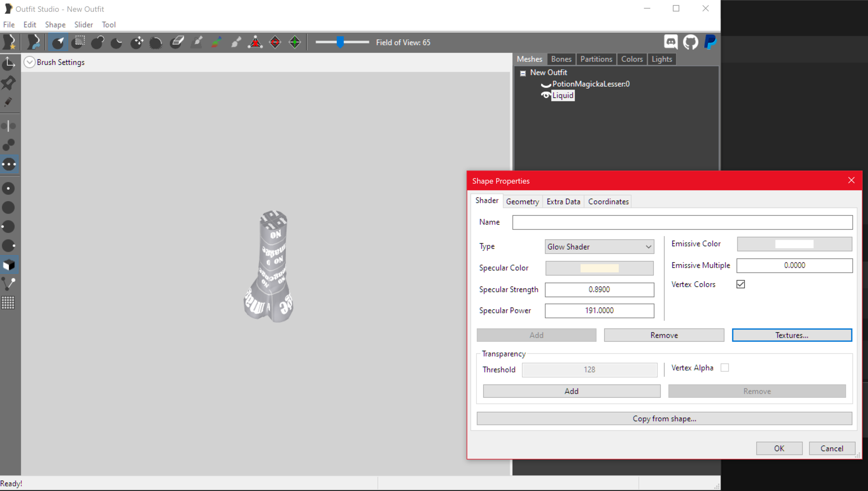Open the GitHub link icon

coord(690,42)
